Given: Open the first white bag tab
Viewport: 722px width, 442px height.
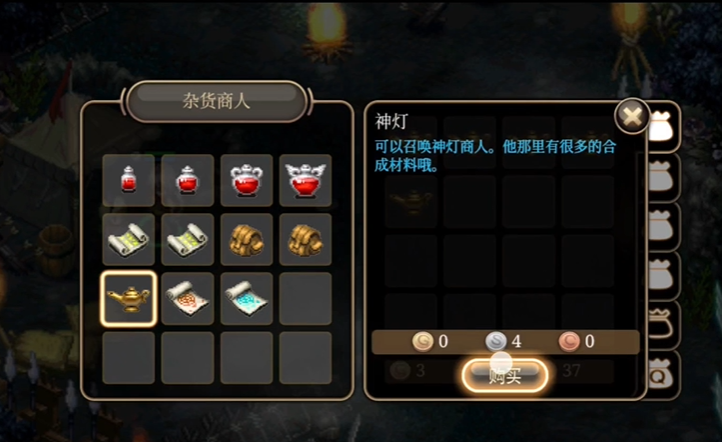Looking at the screenshot, I should tap(664, 127).
